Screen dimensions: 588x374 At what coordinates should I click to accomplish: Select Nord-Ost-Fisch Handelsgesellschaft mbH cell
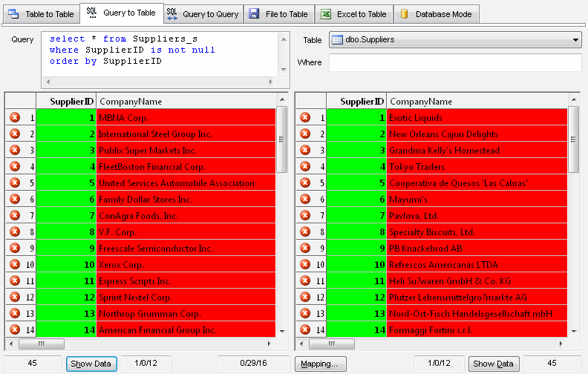pyautogui.click(x=477, y=314)
